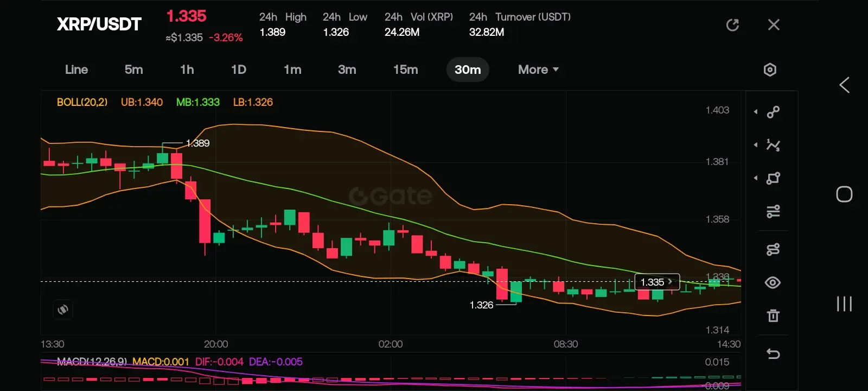This screenshot has width=868, height=391.
Task: Open the More timeframes dropdown
Action: (538, 70)
